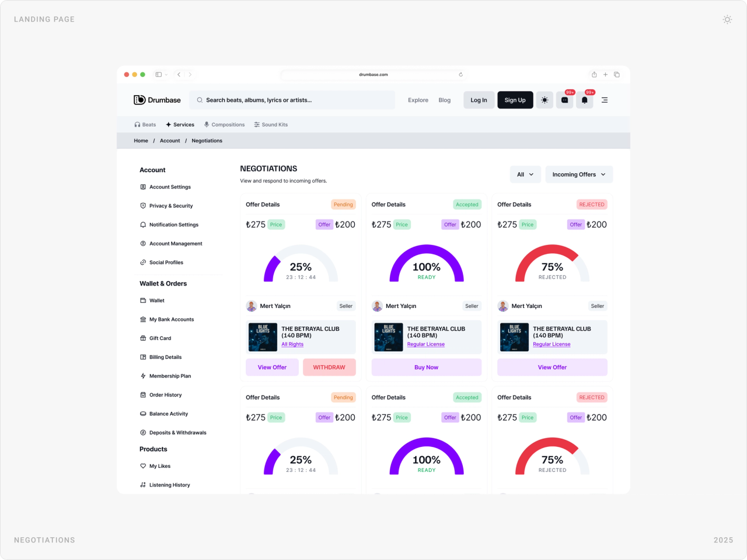Click the page-level sun icon at top right
This screenshot has width=747, height=560.
[x=727, y=19]
